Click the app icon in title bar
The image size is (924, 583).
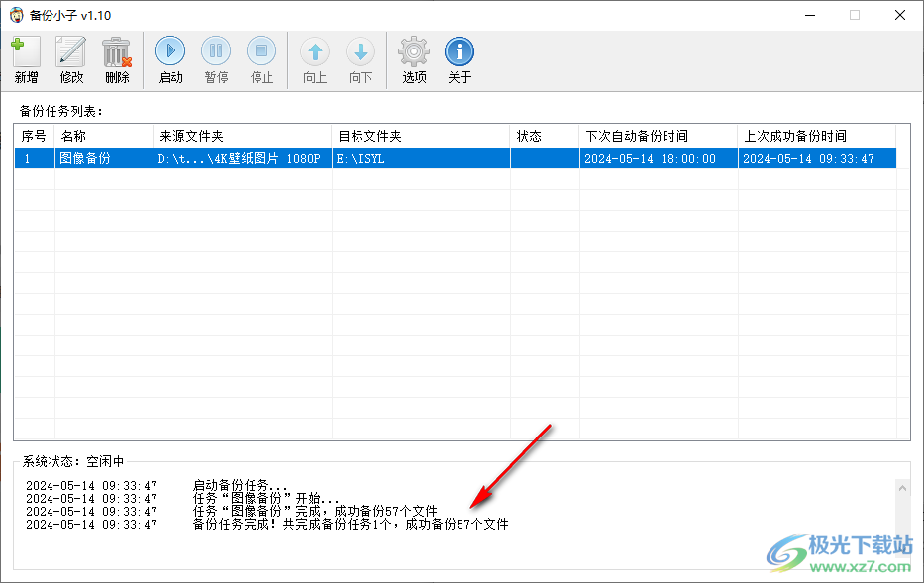click(x=16, y=15)
